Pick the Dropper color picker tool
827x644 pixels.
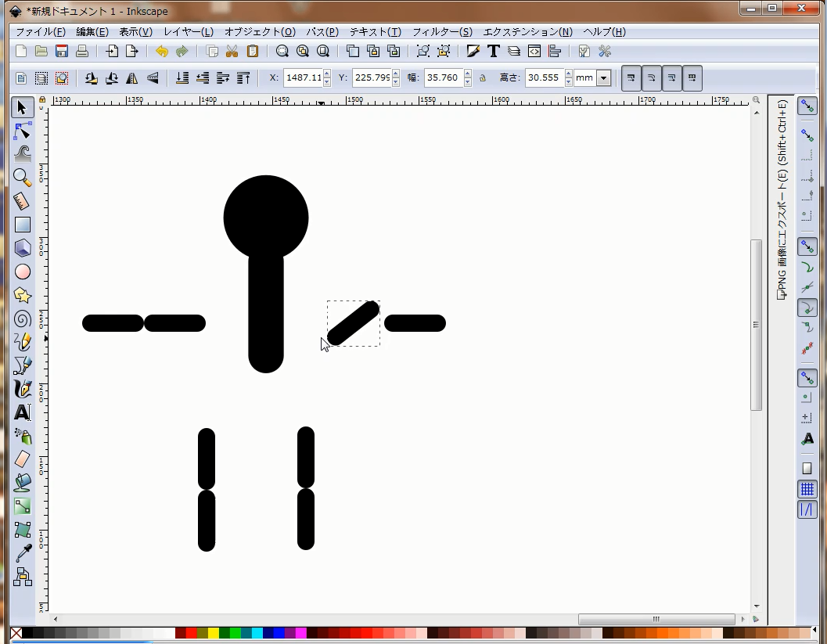(x=23, y=554)
